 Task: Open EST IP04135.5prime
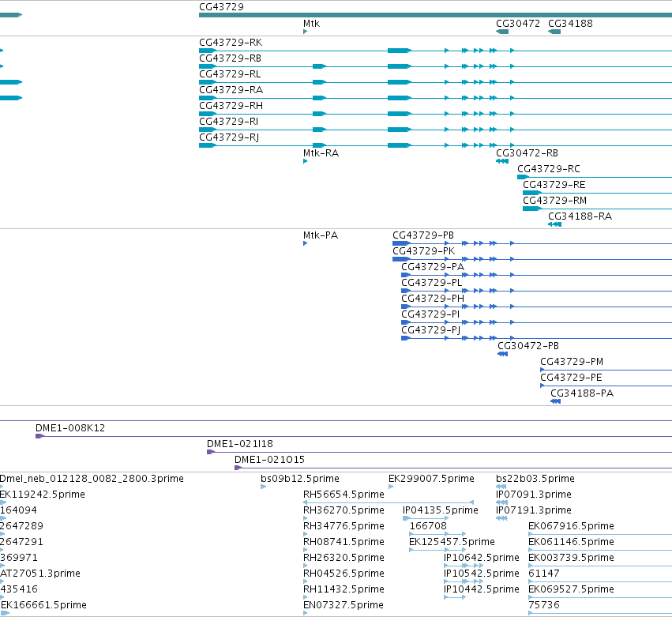tap(441, 510)
